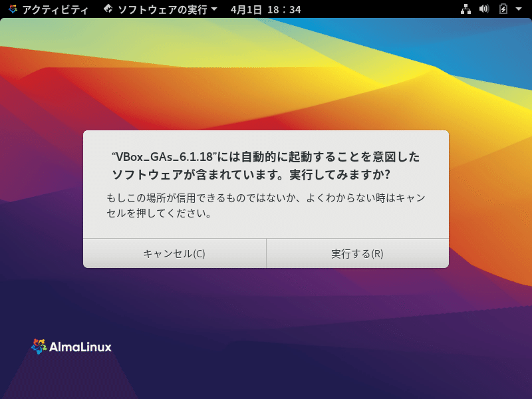Click the dialog heading mentioning VBox_GAs_6.1.18
This screenshot has height=399, width=532.
(x=265, y=166)
